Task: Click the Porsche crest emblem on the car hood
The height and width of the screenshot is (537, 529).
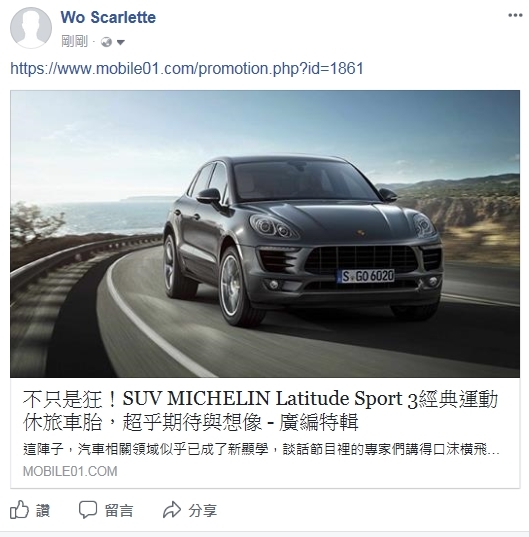Action: pyautogui.click(x=360, y=233)
